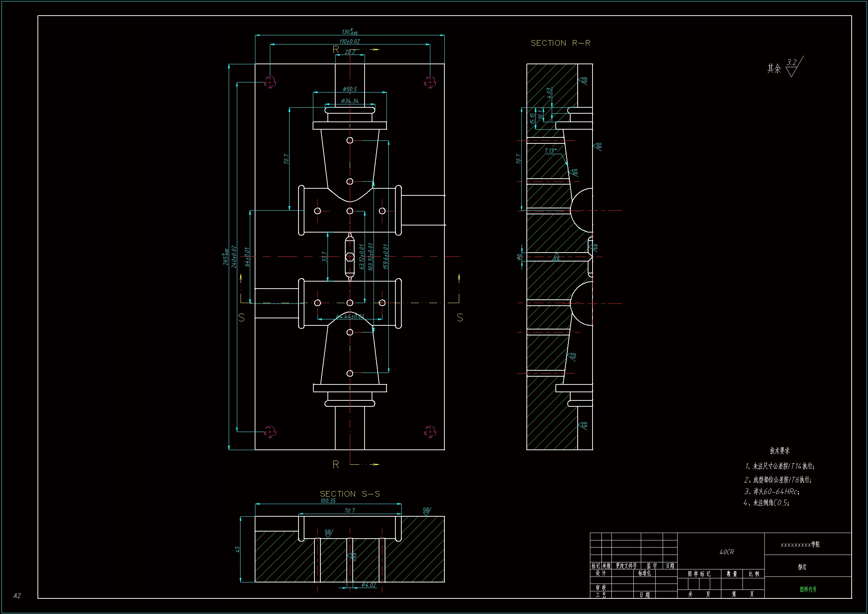Select the 型芯 part name text
Screen dimensions: 868x614
coord(802,567)
